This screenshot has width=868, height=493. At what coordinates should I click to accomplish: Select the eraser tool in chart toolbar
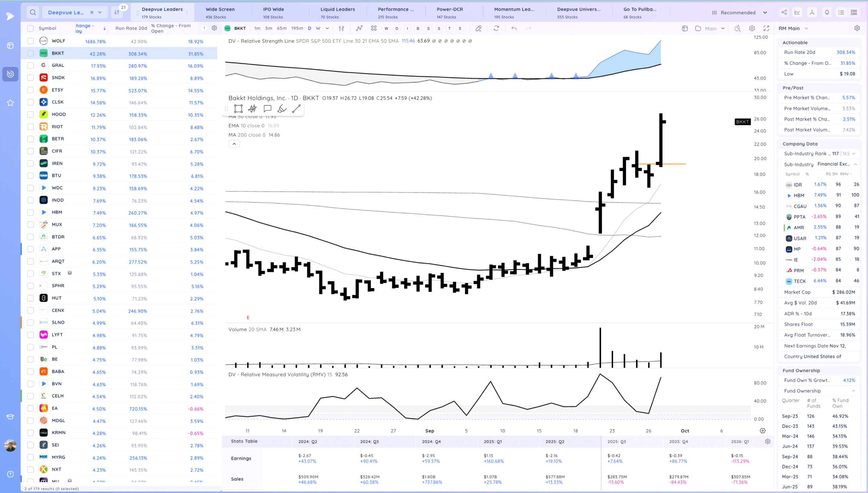[478, 28]
